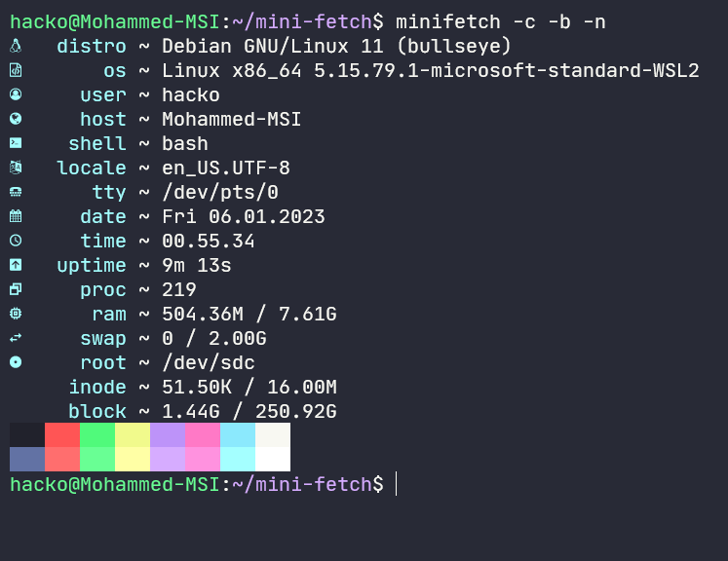Click the penguin icon beside distro
Image resolution: width=728 pixels, height=561 pixels.
(16, 46)
